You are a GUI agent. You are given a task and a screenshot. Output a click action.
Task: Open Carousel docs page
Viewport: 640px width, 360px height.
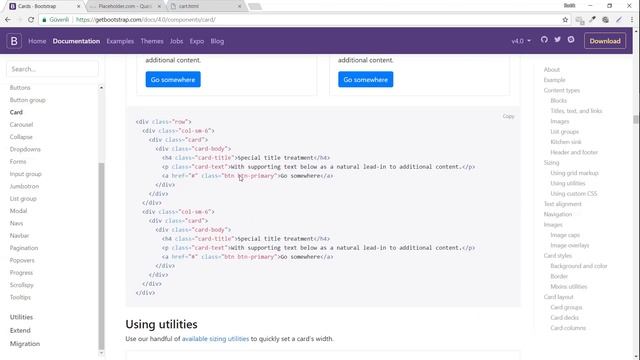[x=21, y=124]
